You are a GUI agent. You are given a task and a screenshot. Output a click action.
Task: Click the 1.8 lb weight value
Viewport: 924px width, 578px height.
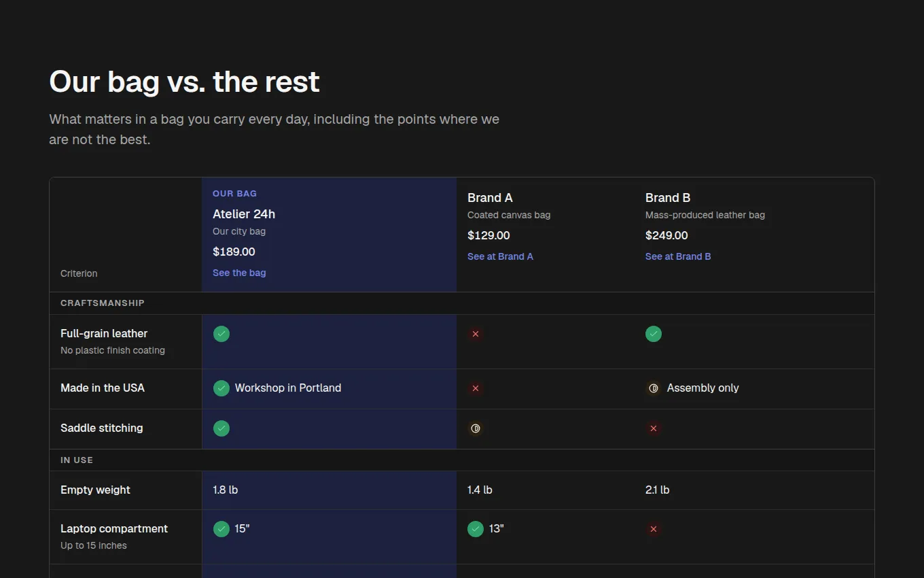[226, 490]
